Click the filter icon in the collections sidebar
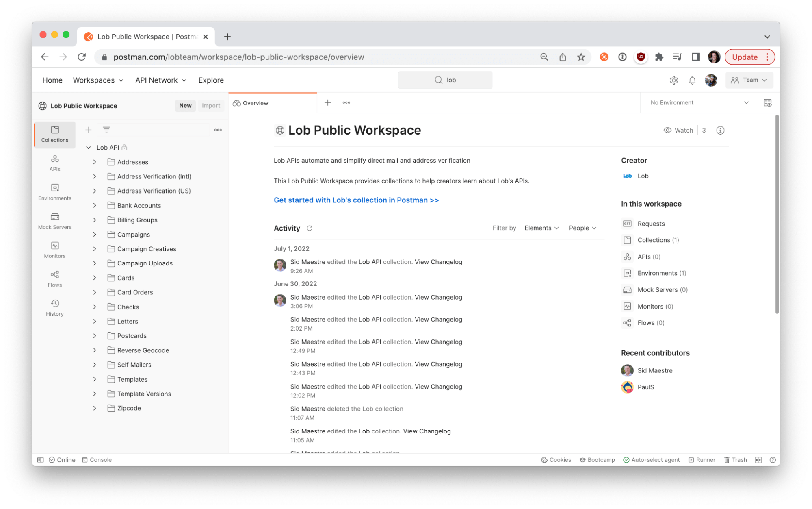812x509 pixels. pos(106,130)
